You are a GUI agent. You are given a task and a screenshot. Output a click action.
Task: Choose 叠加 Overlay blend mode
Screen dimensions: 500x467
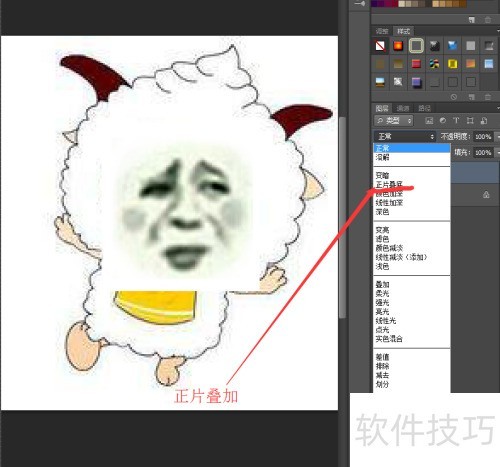(x=382, y=285)
